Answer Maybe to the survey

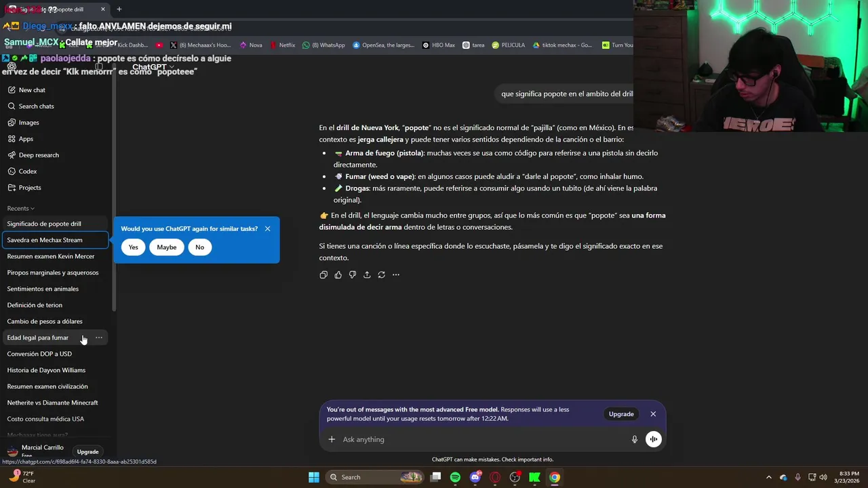(x=166, y=247)
